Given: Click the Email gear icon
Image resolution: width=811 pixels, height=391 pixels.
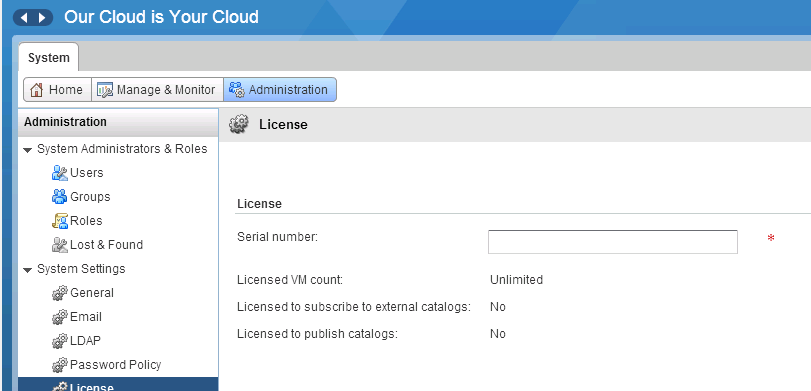Looking at the screenshot, I should pos(60,317).
